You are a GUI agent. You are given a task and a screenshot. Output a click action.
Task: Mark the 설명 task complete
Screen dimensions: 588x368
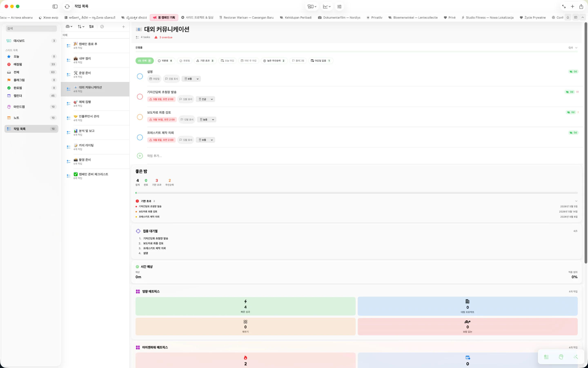tap(140, 76)
